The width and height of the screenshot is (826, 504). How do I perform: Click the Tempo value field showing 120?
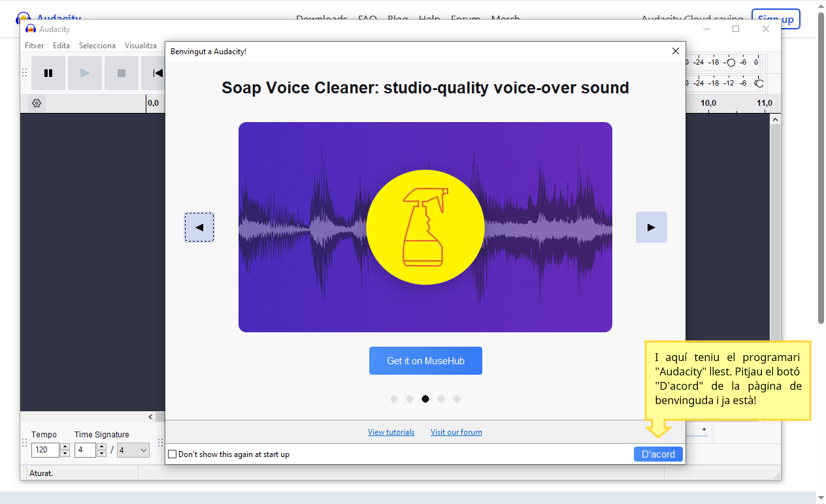45,450
